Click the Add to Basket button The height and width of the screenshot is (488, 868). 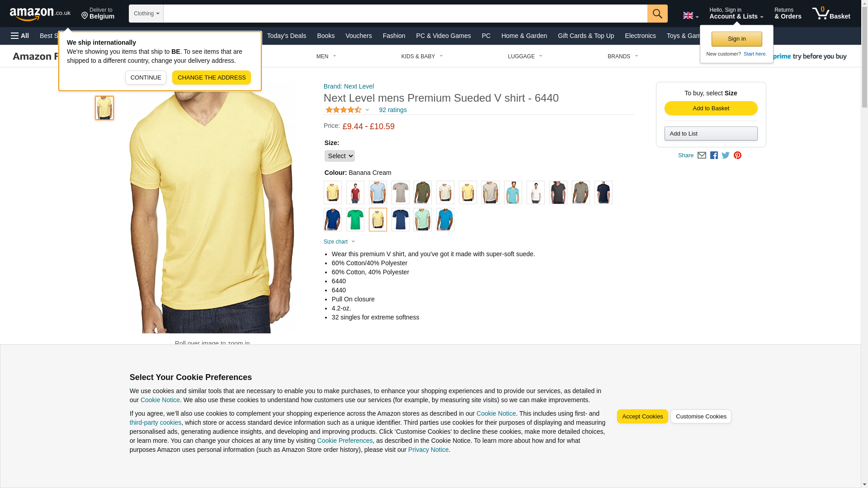coord(711,108)
